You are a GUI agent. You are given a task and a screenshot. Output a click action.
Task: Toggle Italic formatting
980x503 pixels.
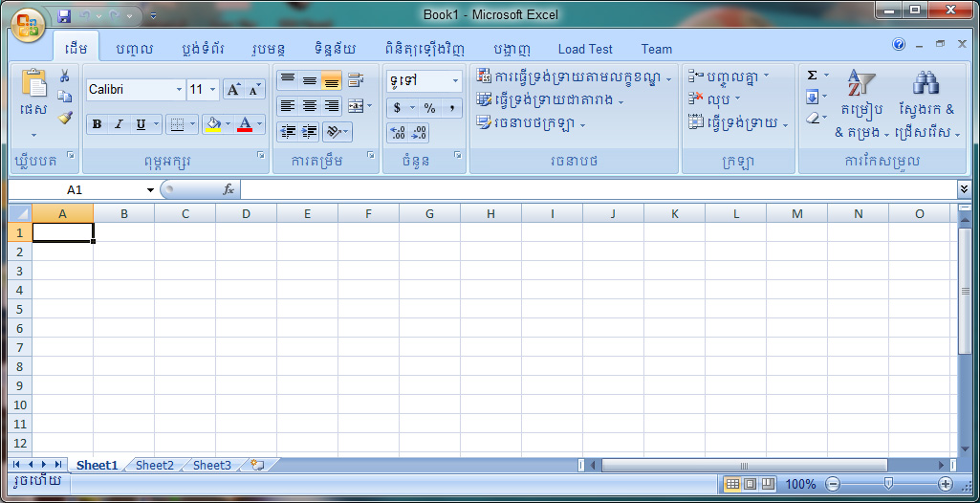tap(119, 124)
